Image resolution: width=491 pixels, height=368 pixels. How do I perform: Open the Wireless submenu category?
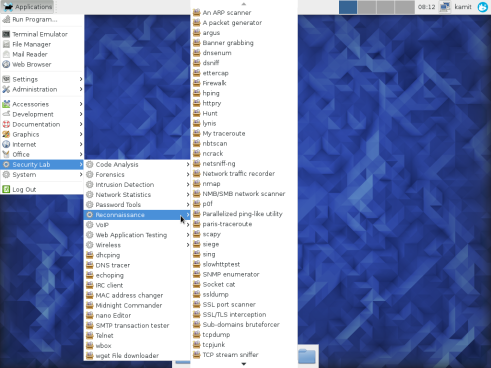click(x=137, y=245)
